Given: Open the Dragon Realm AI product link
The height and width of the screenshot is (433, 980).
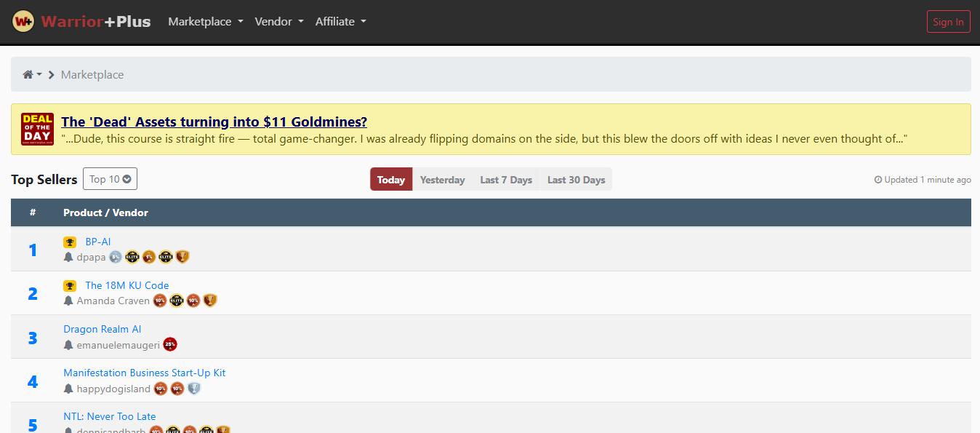Looking at the screenshot, I should [103, 329].
